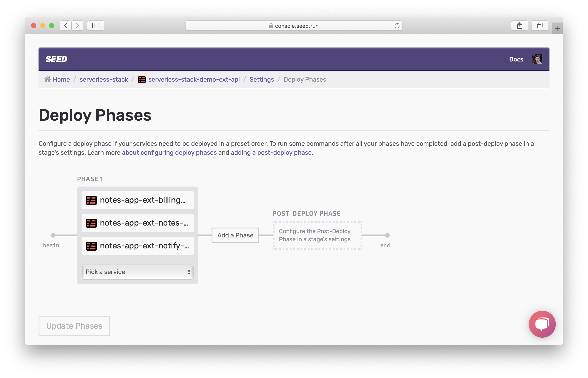Image resolution: width=588 pixels, height=378 pixels.
Task: Click the user avatar in header
Action: [x=537, y=59]
